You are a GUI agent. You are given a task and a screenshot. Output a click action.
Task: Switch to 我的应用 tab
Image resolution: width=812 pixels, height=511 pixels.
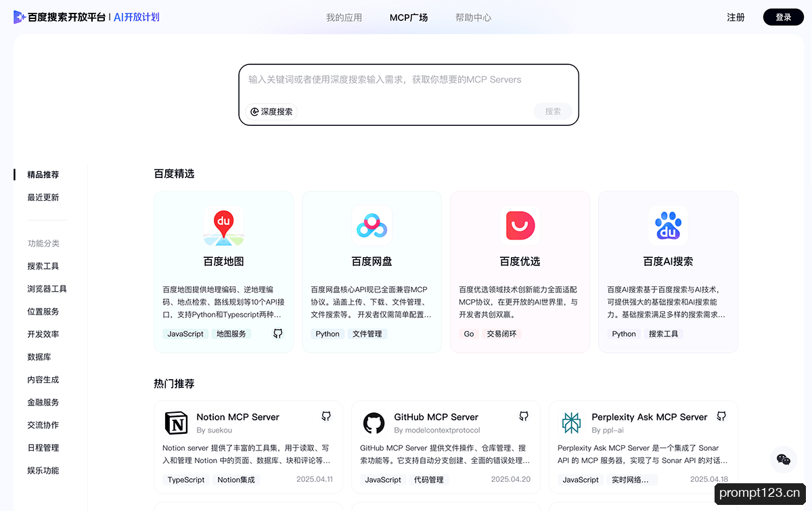[x=344, y=18]
